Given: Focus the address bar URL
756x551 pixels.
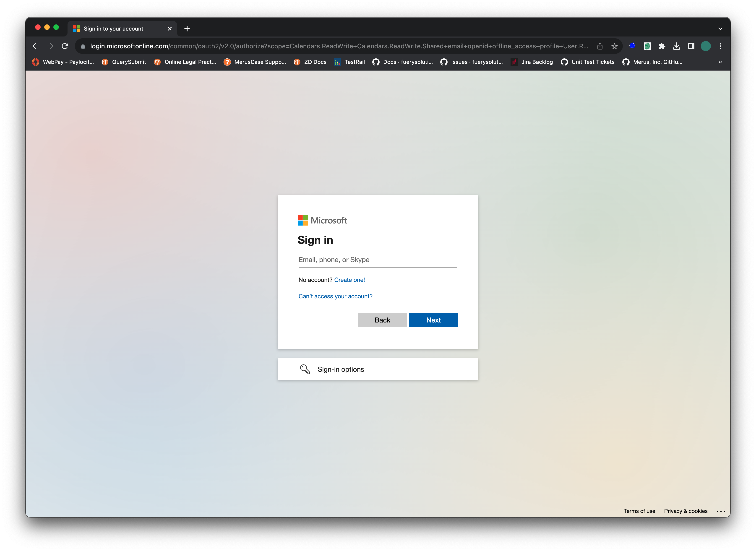Looking at the screenshot, I should (x=339, y=46).
